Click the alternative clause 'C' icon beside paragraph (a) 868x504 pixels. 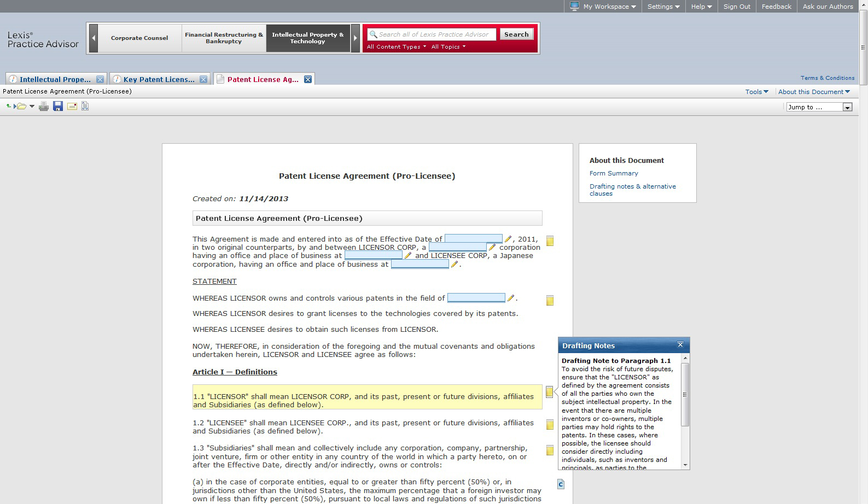(561, 484)
